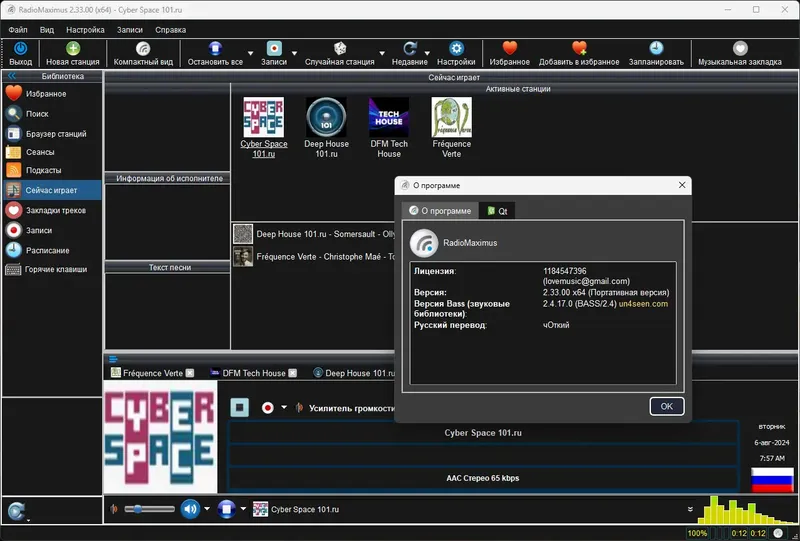Open Браузер станций in the sidebar
800x541 pixels.
point(52,134)
